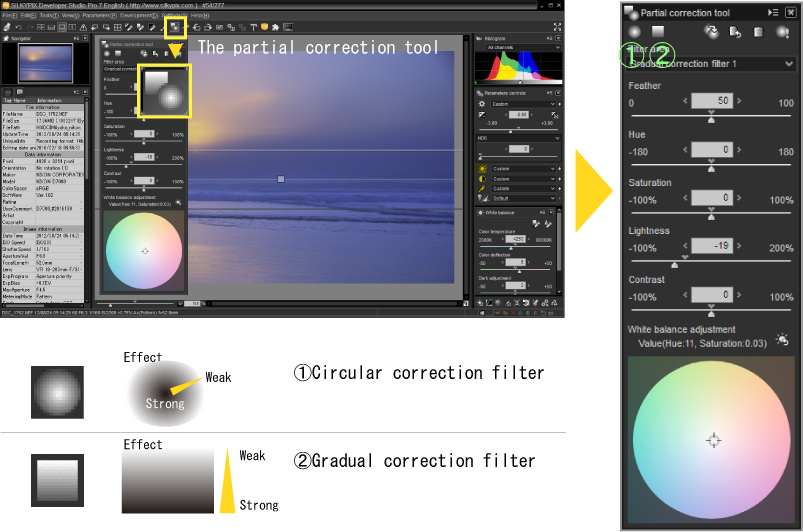Click the Feather slider handle in enlarged panel
This screenshot has width=803, height=532.
click(x=711, y=119)
